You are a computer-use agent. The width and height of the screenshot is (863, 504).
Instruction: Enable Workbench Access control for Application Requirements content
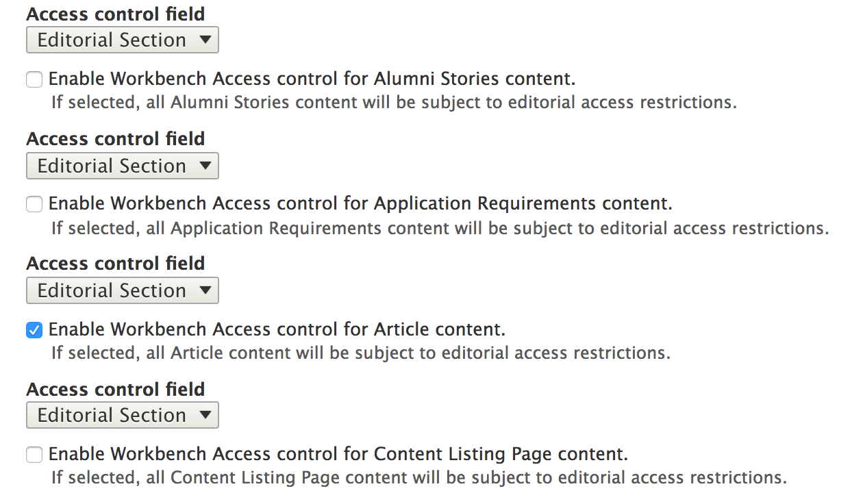coord(34,203)
